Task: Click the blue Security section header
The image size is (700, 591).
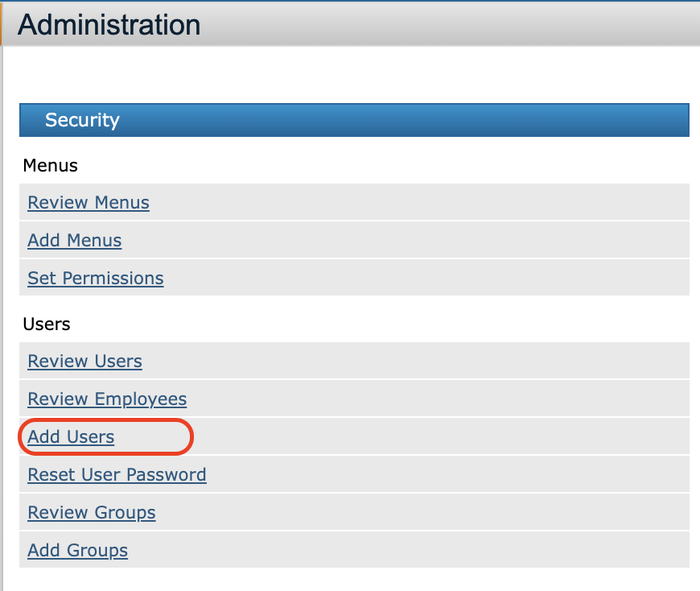Action: click(354, 120)
